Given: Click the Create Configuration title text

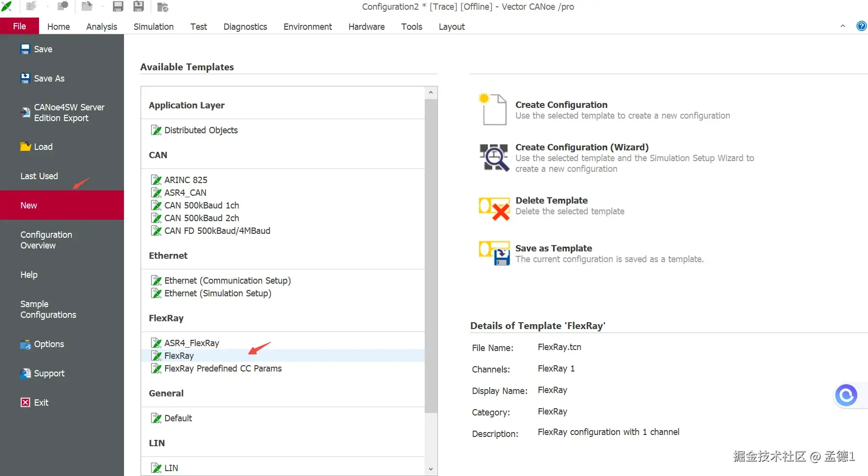Looking at the screenshot, I should [x=561, y=105].
